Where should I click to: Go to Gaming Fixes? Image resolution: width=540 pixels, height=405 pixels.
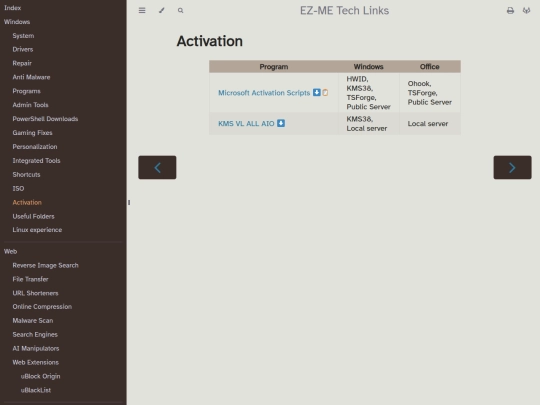coord(32,133)
